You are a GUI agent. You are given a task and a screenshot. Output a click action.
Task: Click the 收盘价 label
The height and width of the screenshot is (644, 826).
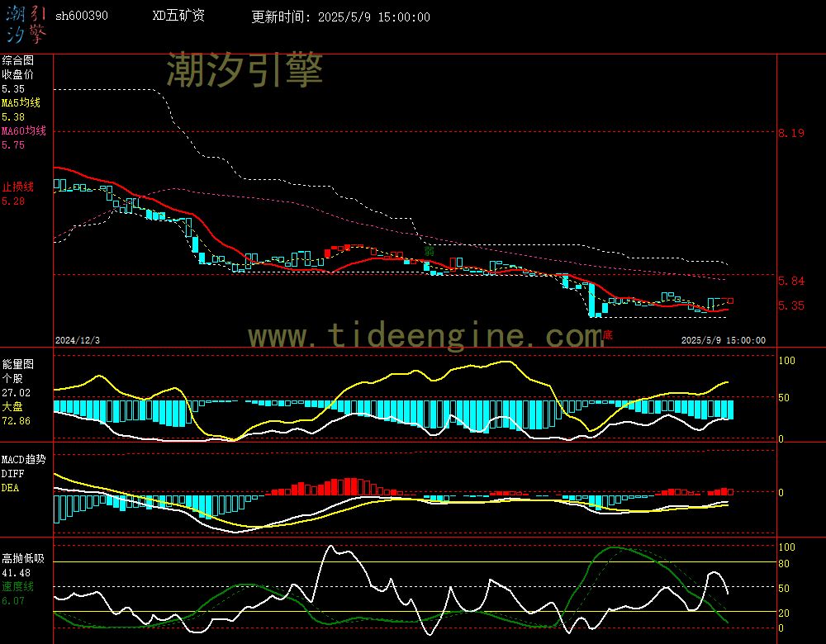pos(18,75)
